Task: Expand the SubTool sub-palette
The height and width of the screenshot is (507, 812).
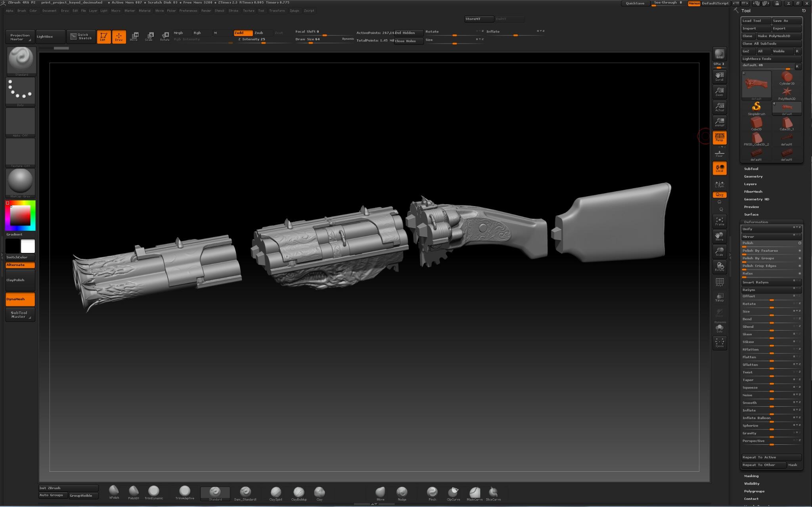Action: coord(751,169)
